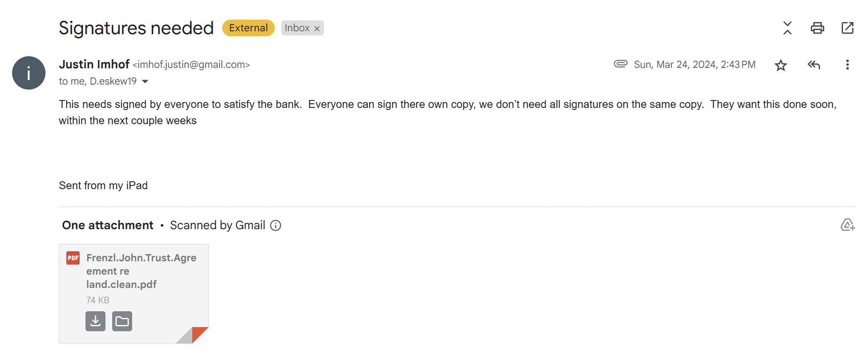Download the Frenzl.John.Trust.Agreement PDF

tap(95, 321)
